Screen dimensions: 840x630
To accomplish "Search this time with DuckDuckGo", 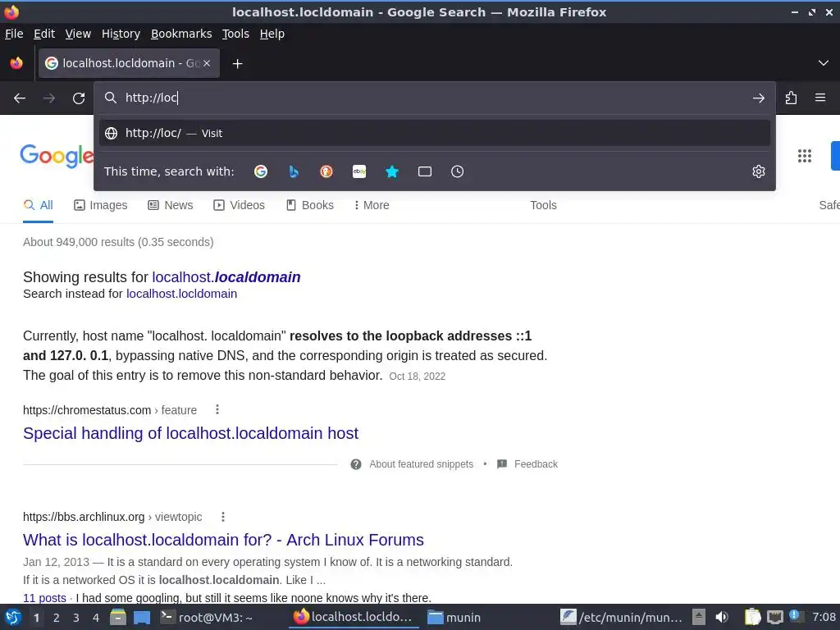I will click(326, 171).
